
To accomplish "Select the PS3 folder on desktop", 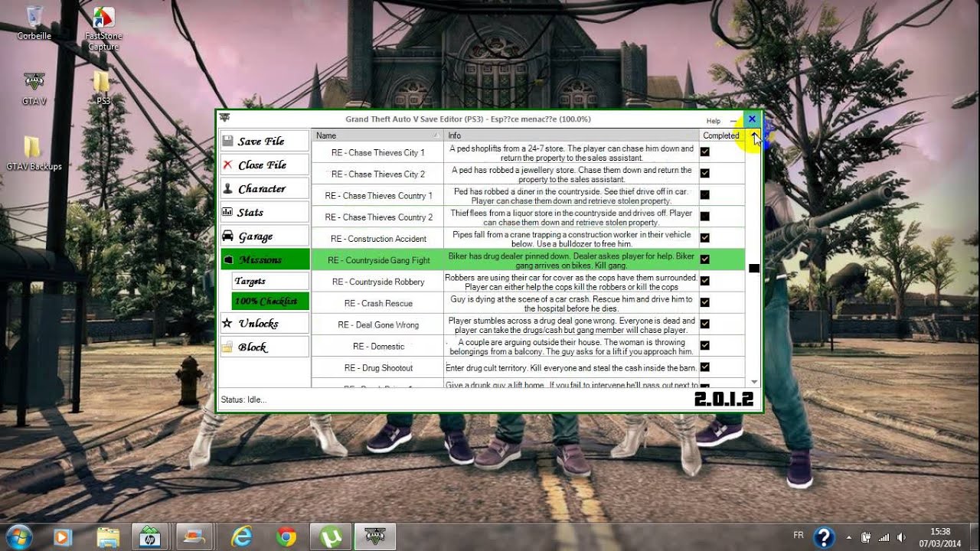I will (x=103, y=87).
